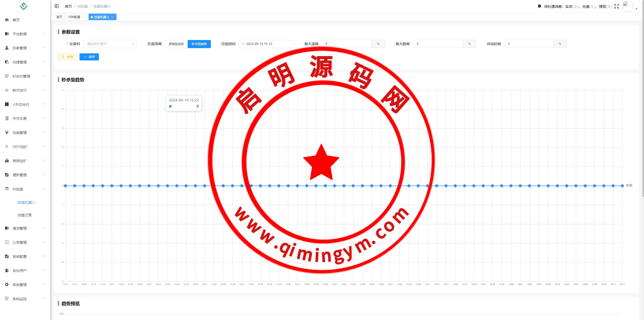Click the 玩家管理 user icon
The width and height of the screenshot is (644, 320).
tap(7, 48)
